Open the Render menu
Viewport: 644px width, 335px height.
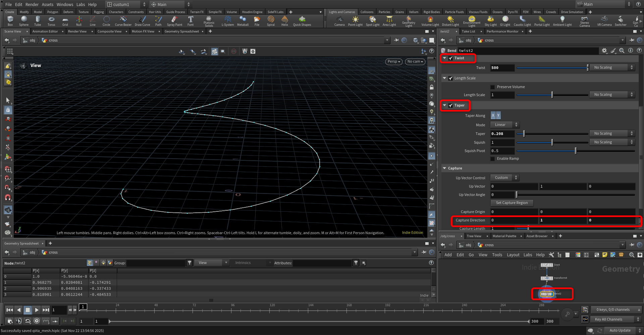click(x=32, y=4)
